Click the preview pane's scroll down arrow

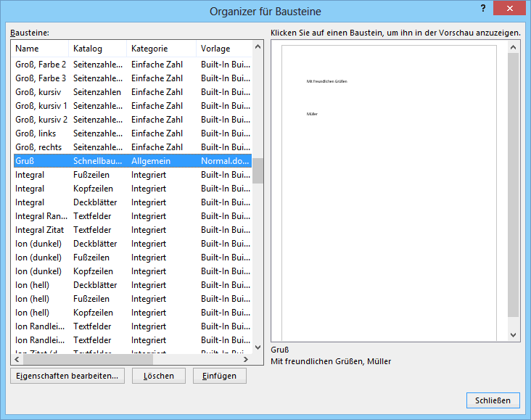[514, 335]
